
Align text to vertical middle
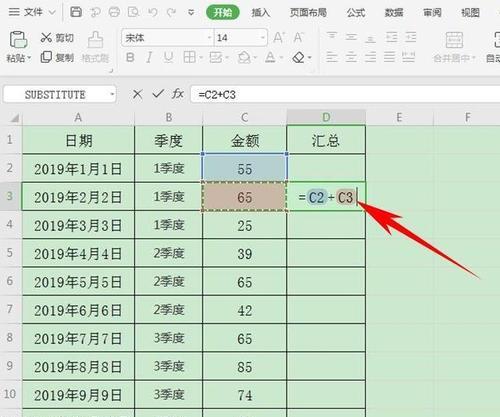coord(351,36)
